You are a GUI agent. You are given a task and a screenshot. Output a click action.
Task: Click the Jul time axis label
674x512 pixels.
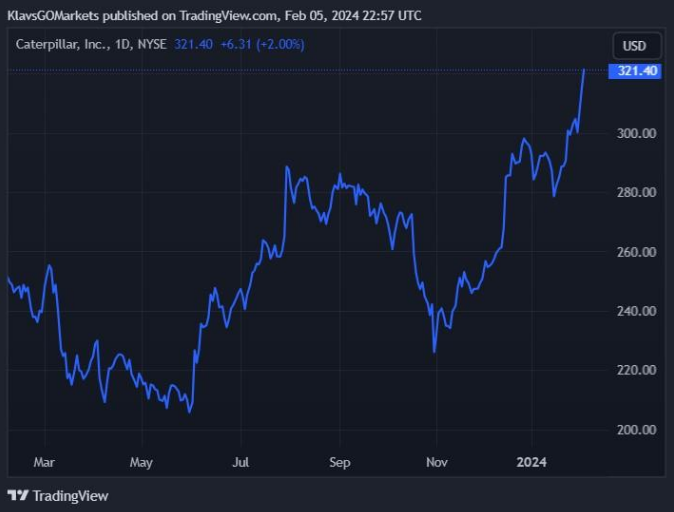coord(240,462)
